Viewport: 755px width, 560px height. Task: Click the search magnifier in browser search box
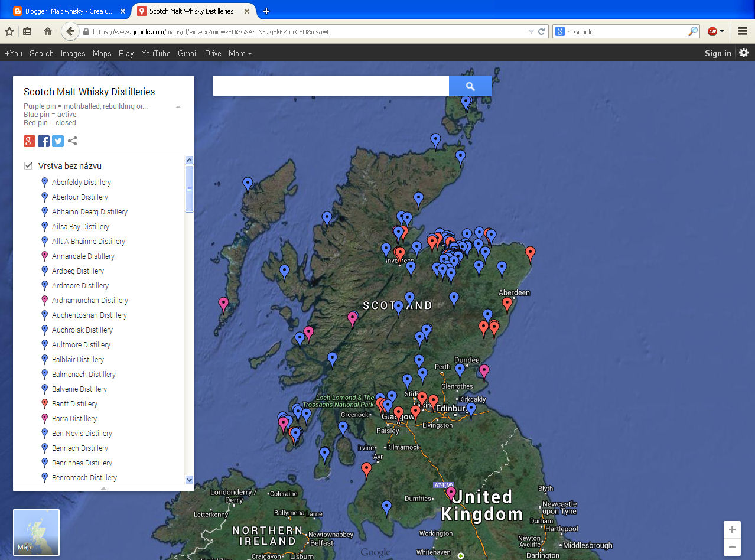pyautogui.click(x=693, y=32)
